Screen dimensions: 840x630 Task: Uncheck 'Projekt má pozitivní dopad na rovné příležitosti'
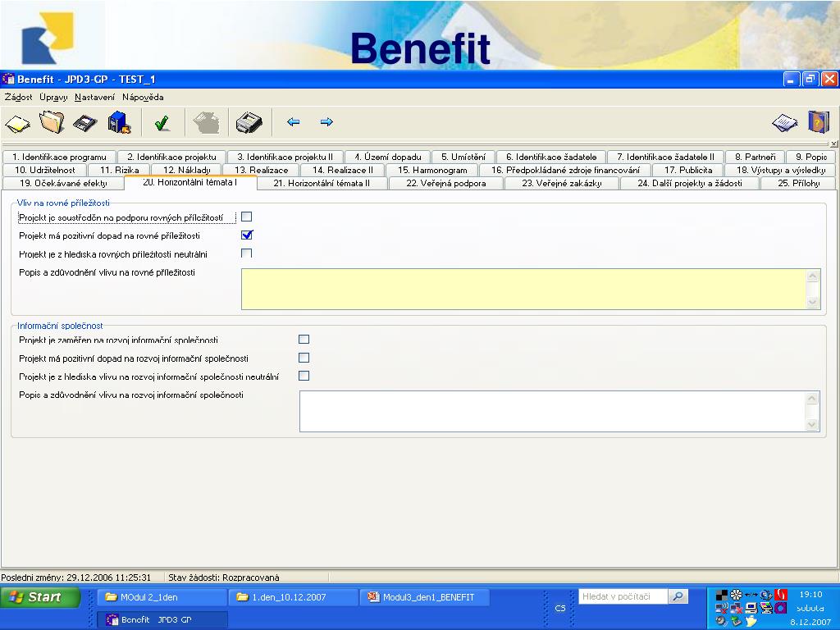pyautogui.click(x=246, y=235)
